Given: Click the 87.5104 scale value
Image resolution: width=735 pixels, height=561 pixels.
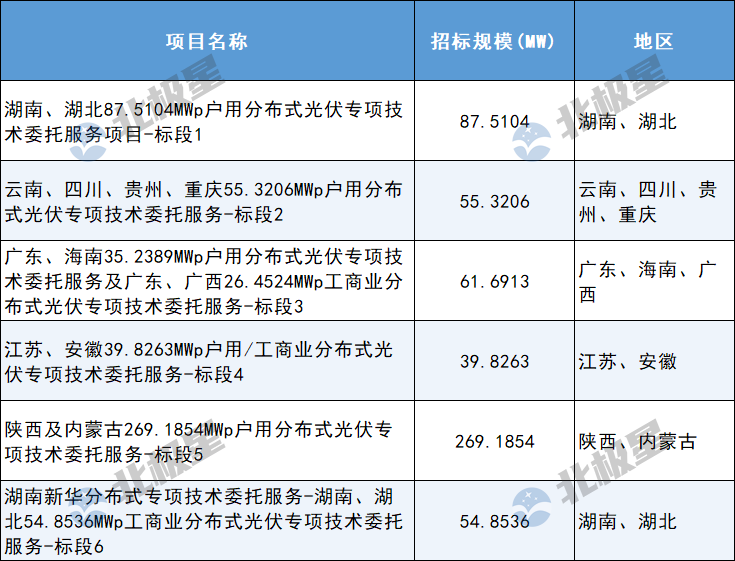Looking at the screenshot, I should pyautogui.click(x=494, y=122).
